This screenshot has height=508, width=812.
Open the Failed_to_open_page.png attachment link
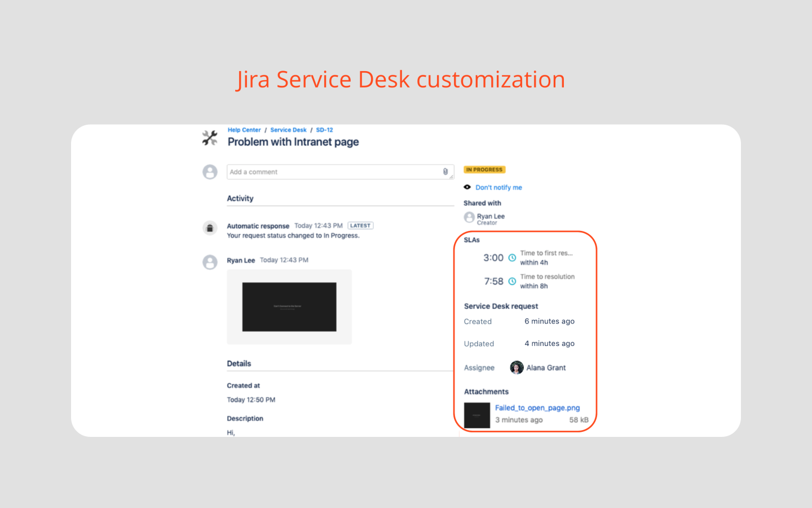pos(537,408)
